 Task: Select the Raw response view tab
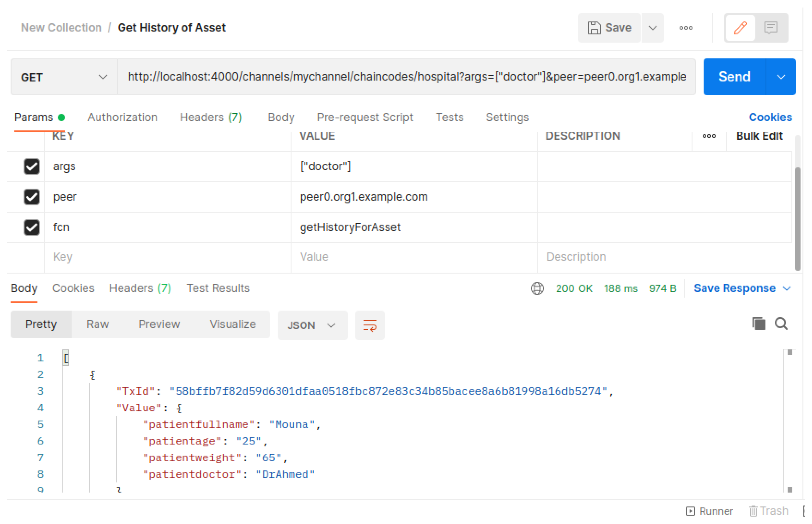pos(97,324)
